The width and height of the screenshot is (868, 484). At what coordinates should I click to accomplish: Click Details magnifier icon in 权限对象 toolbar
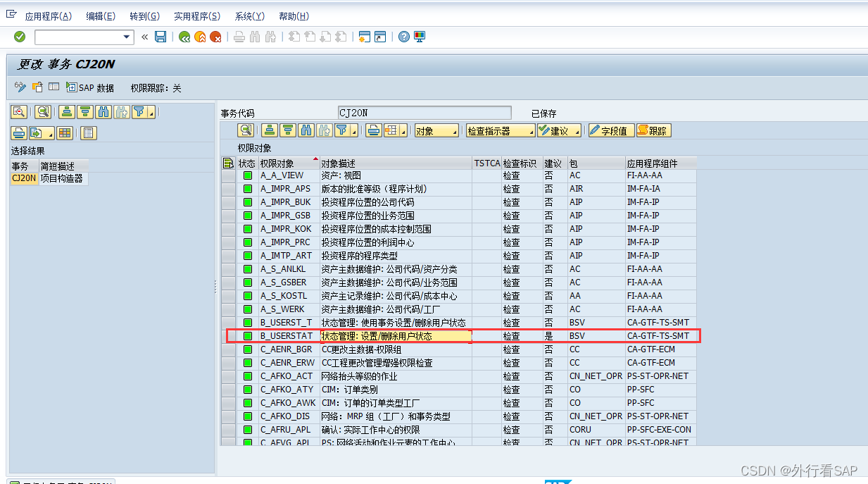[x=246, y=130]
